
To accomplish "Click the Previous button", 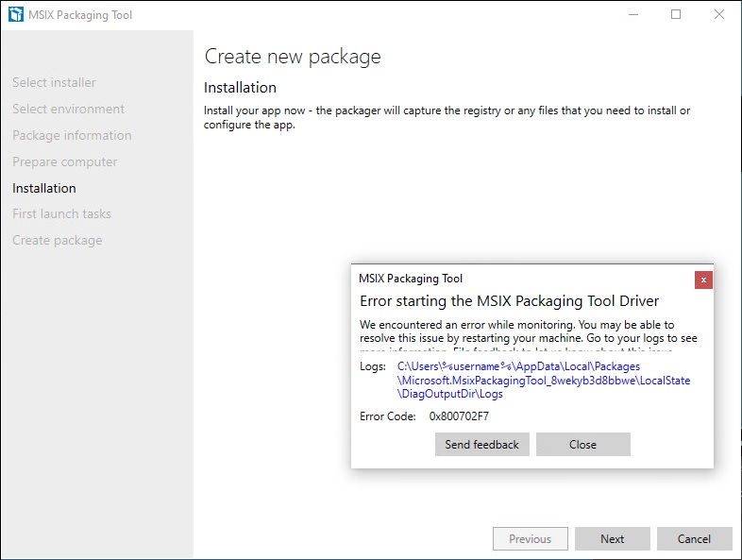I will (x=530, y=538).
